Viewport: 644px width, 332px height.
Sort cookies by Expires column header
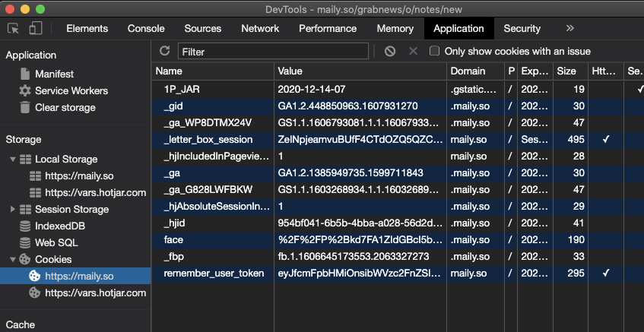coord(535,71)
